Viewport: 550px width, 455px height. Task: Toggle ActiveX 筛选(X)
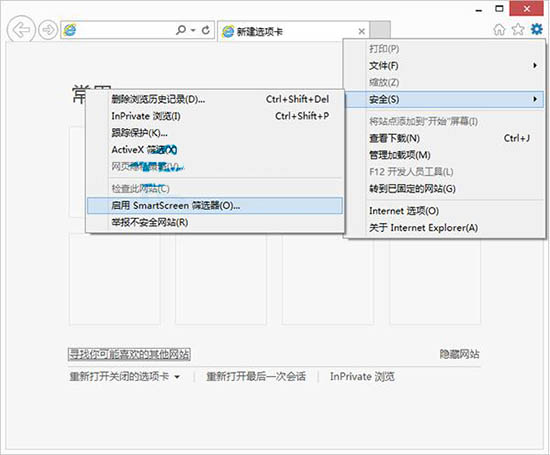[x=215, y=150]
